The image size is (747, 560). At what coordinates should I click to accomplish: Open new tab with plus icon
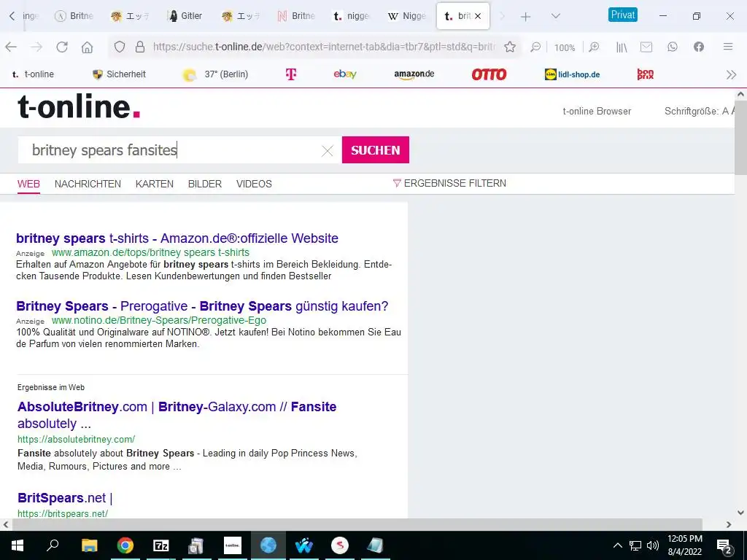coord(525,17)
